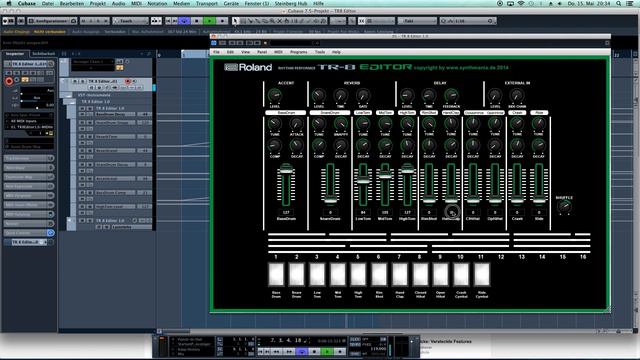Open the Apple menu
This screenshot has width=640, height=360.
pyautogui.click(x=8, y=3)
